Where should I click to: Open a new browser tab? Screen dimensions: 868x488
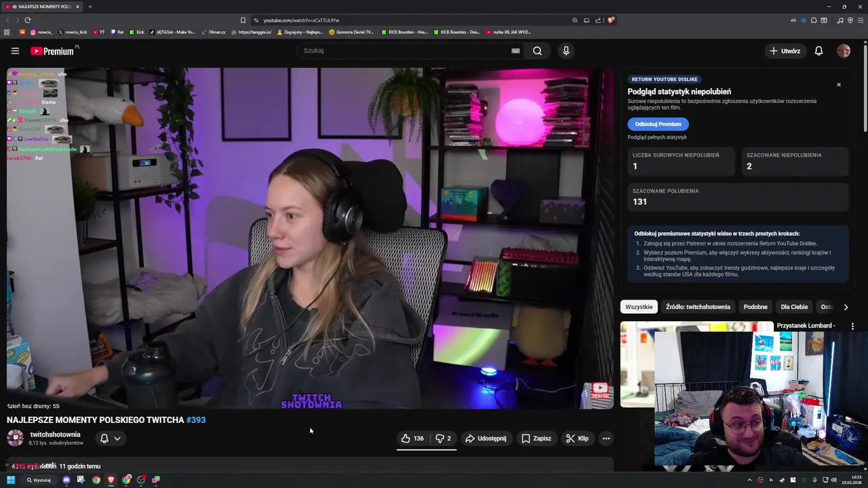click(x=90, y=7)
